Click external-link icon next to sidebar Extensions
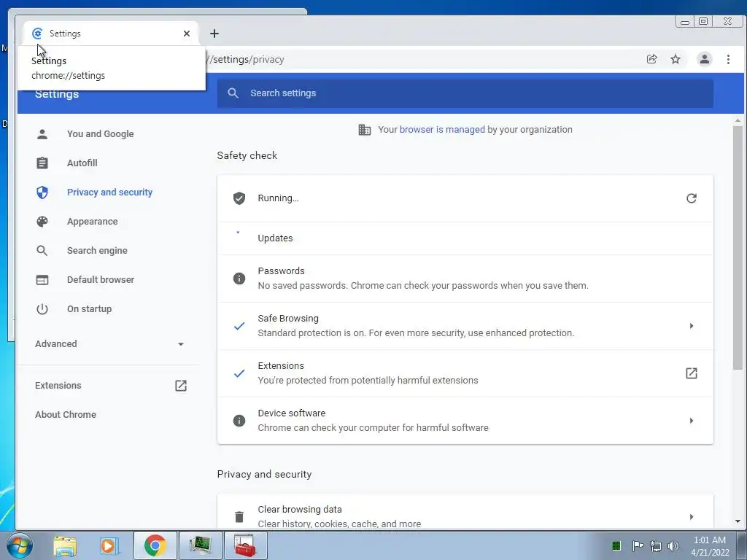This screenshot has width=747, height=560. pyautogui.click(x=181, y=385)
